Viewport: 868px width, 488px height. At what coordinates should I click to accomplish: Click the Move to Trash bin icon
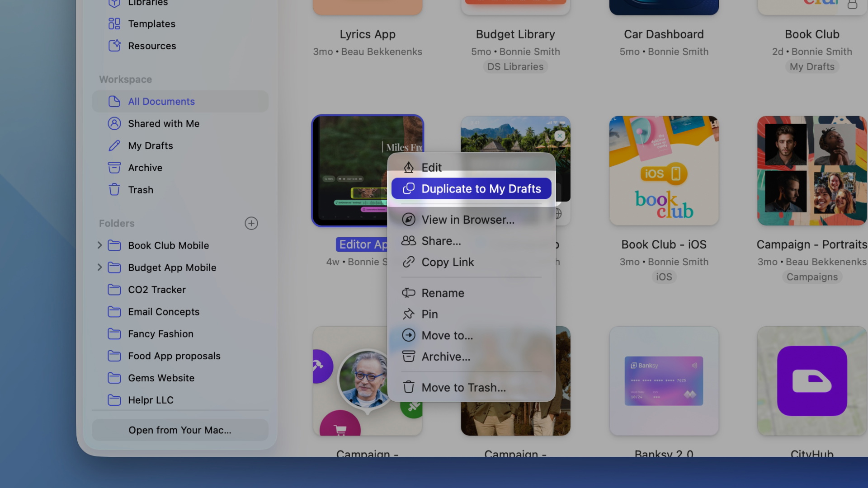tap(409, 387)
